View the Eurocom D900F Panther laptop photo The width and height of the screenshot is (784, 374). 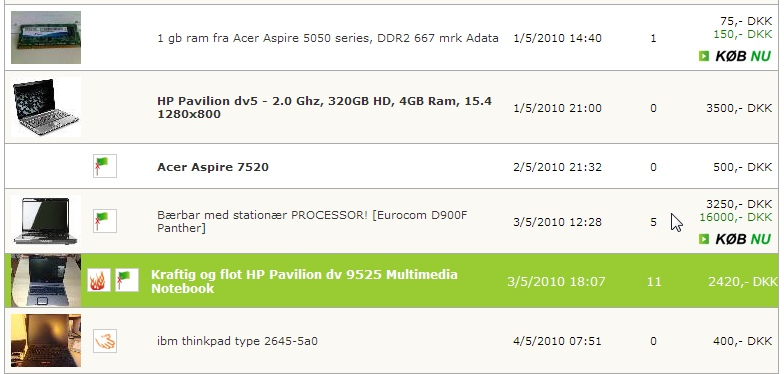(46, 221)
